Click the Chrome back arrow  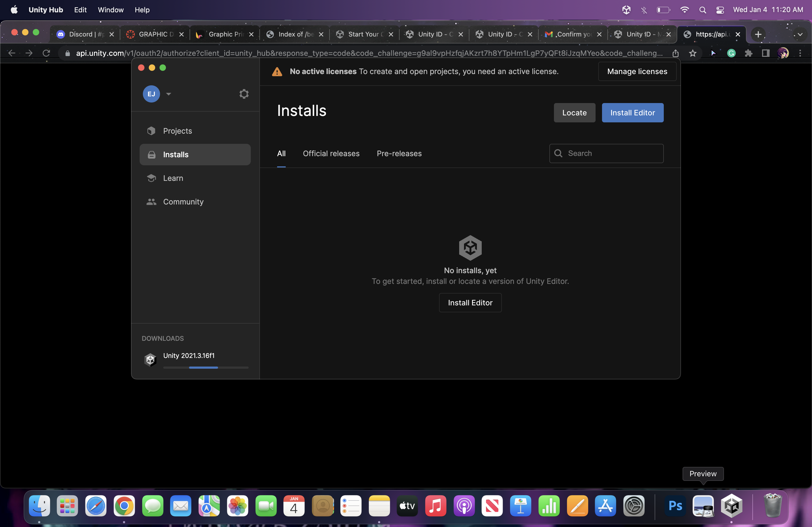tap(12, 53)
